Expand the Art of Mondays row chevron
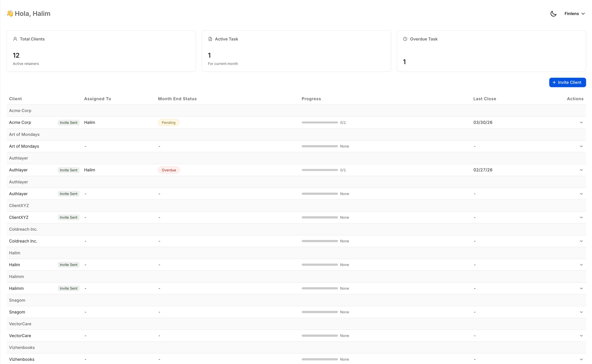This screenshot has height=364, width=592. tap(581, 146)
